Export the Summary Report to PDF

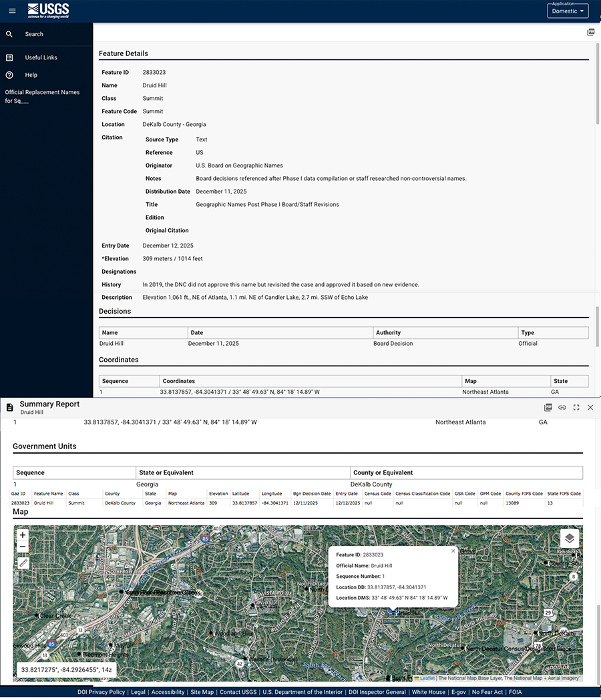point(548,407)
